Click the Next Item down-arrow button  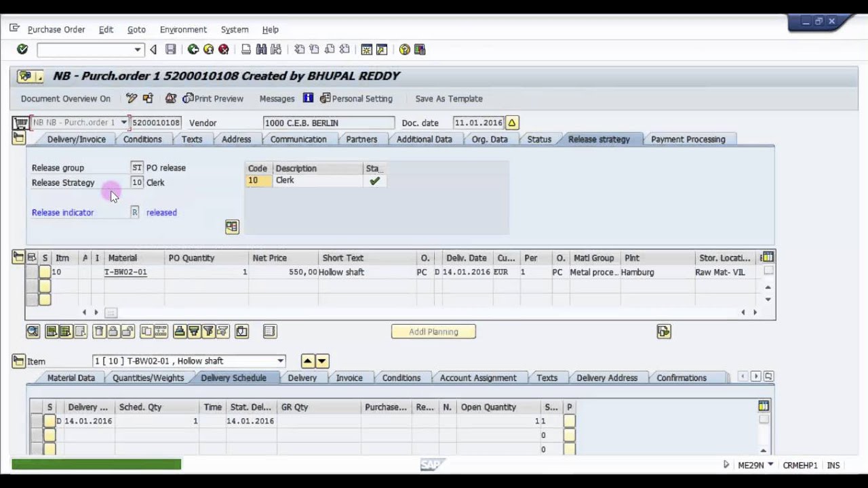tap(322, 361)
